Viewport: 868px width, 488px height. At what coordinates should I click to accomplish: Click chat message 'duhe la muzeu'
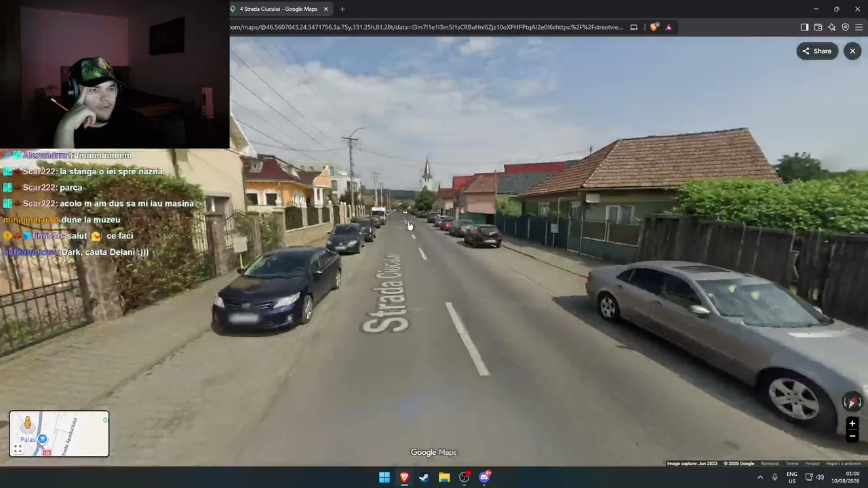point(91,220)
